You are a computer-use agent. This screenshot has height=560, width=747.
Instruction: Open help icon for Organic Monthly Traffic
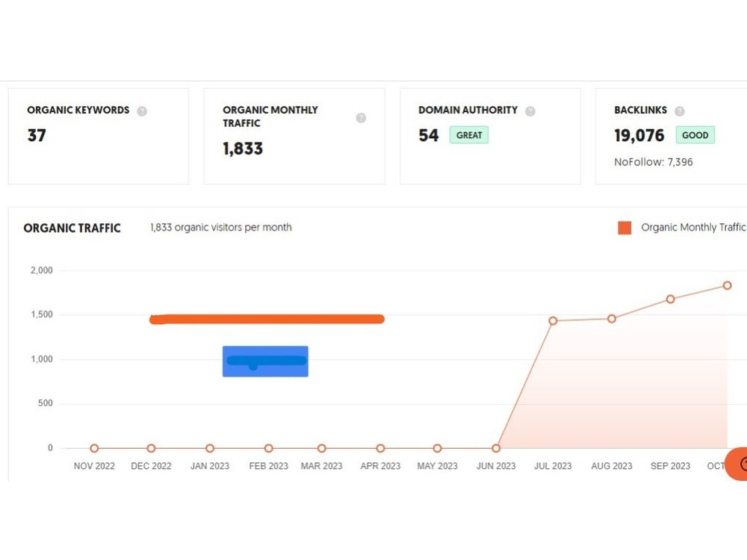click(x=361, y=118)
